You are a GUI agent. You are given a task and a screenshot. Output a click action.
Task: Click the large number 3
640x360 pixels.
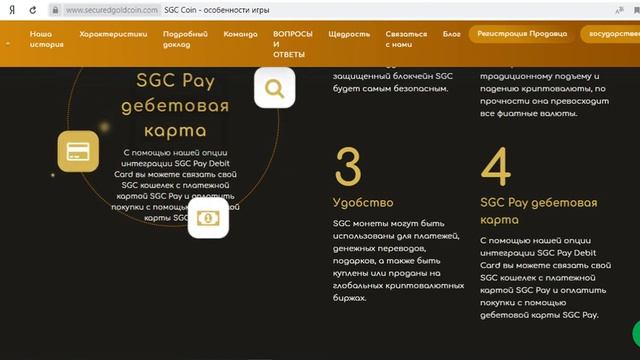click(348, 167)
